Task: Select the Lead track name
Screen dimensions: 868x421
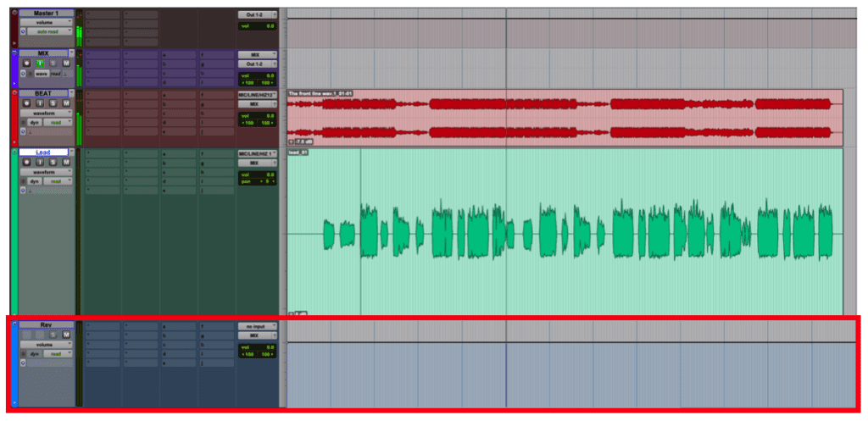Action: (43, 152)
